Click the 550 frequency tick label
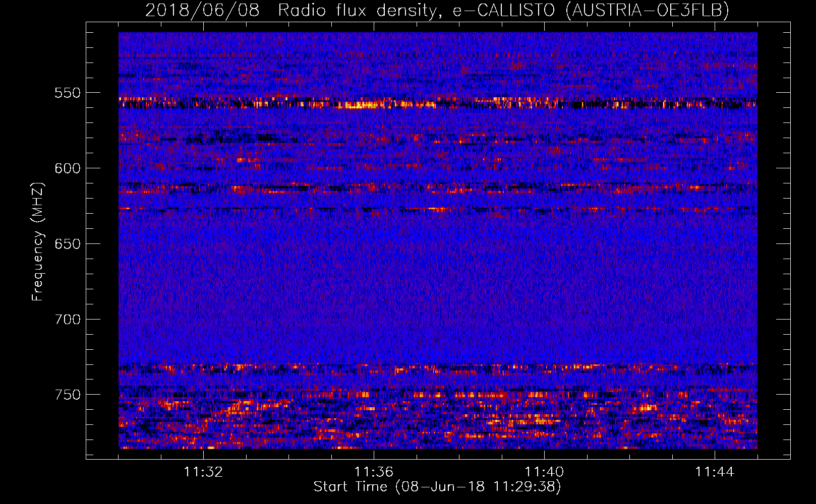The image size is (816, 504). pyautogui.click(x=68, y=93)
